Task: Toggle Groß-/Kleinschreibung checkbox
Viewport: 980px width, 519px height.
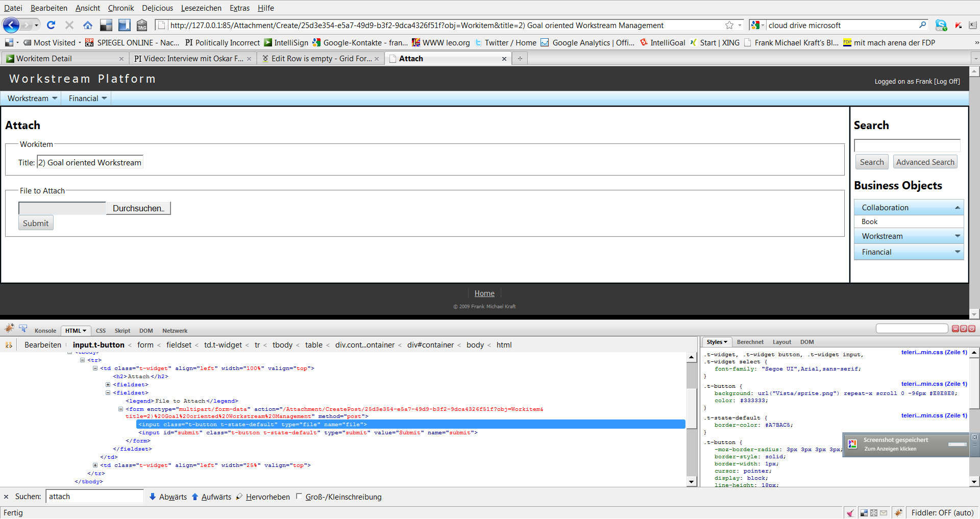Action: [x=299, y=496]
